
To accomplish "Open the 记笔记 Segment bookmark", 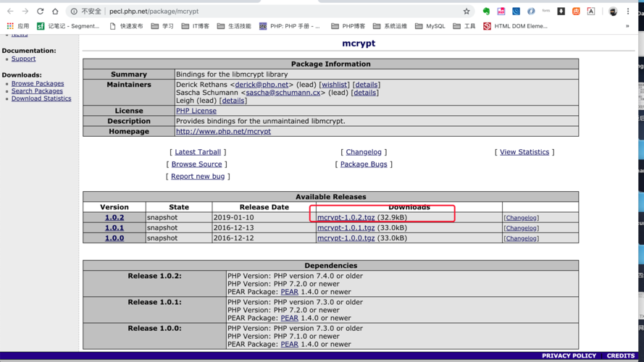I will tap(68, 26).
